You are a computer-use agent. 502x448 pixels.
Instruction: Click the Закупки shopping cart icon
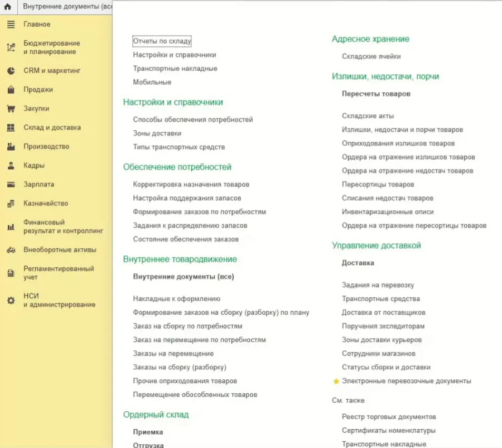[x=11, y=109]
